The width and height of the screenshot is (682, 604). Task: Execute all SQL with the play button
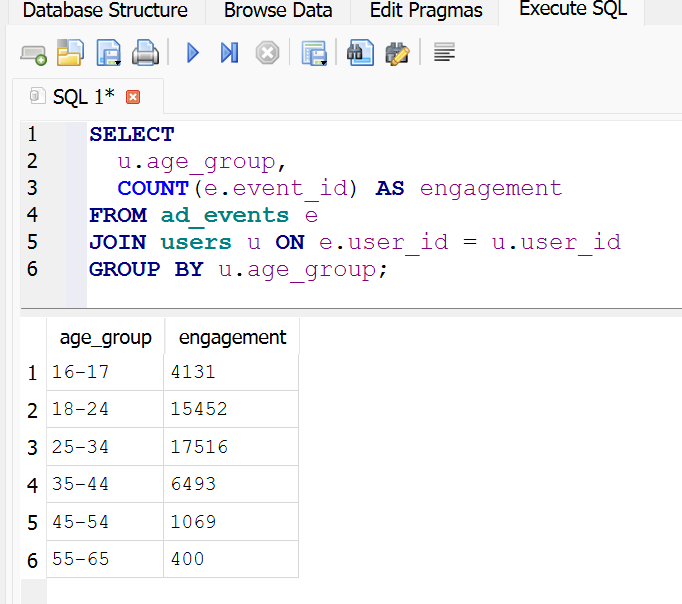tap(193, 53)
